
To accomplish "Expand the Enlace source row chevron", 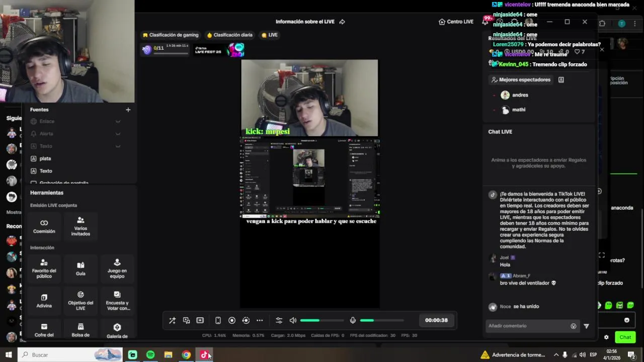I will (x=118, y=121).
